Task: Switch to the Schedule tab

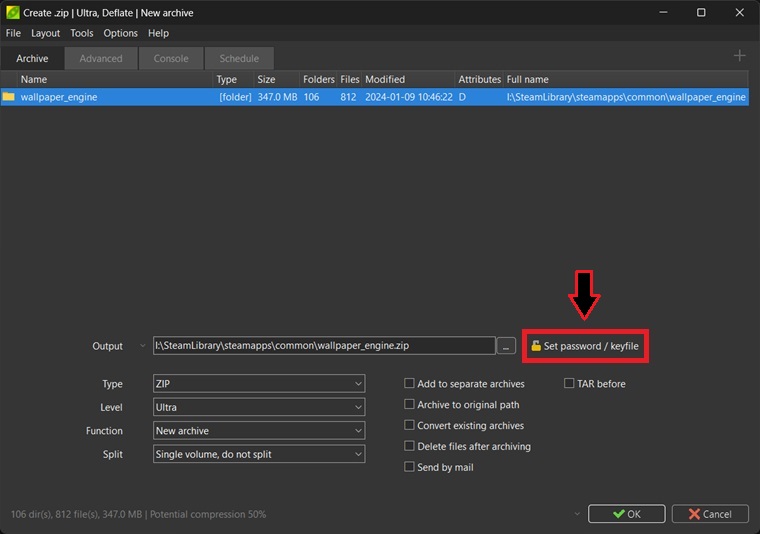Action: pos(239,58)
